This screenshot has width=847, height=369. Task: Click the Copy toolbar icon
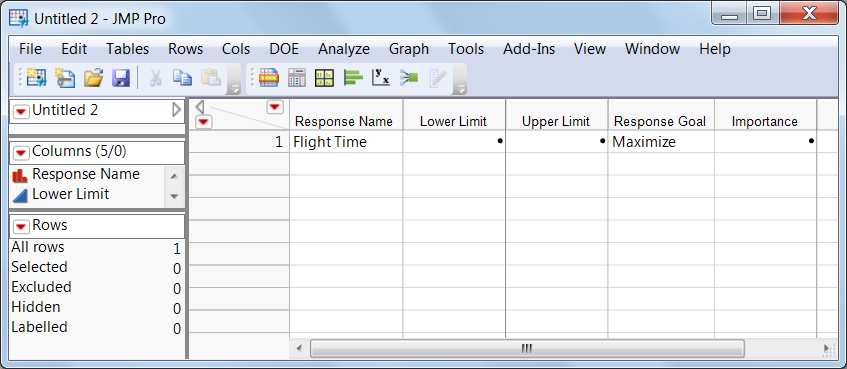point(183,79)
